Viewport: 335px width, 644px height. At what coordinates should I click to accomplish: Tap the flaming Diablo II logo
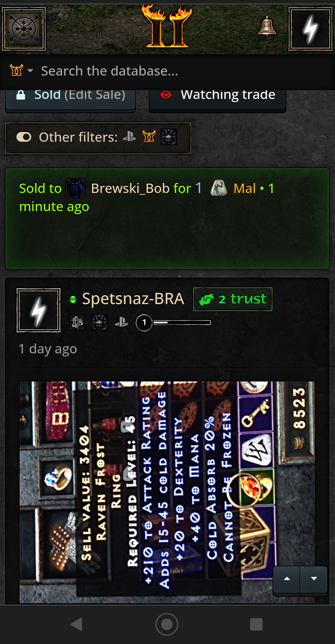166,27
